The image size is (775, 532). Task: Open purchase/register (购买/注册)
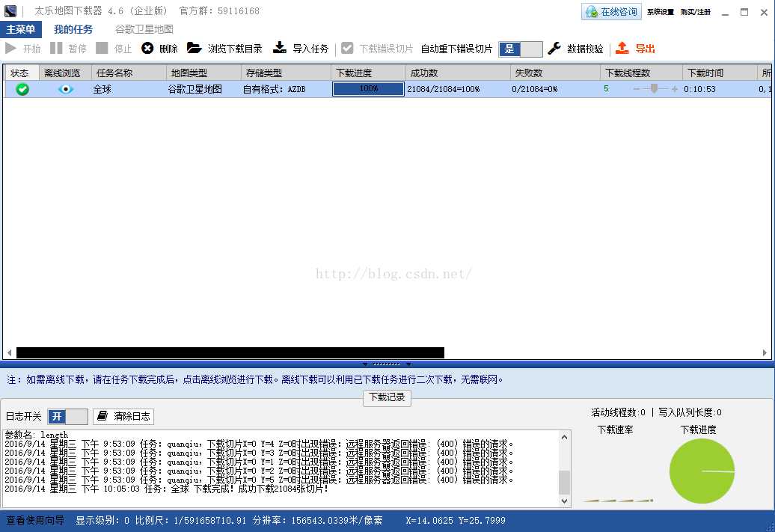[696, 12]
